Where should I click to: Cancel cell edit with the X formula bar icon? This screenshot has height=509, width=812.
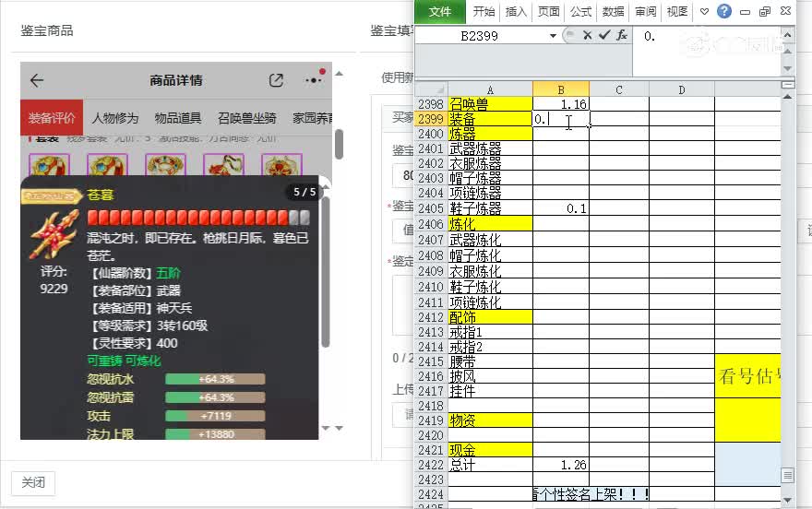click(x=587, y=35)
